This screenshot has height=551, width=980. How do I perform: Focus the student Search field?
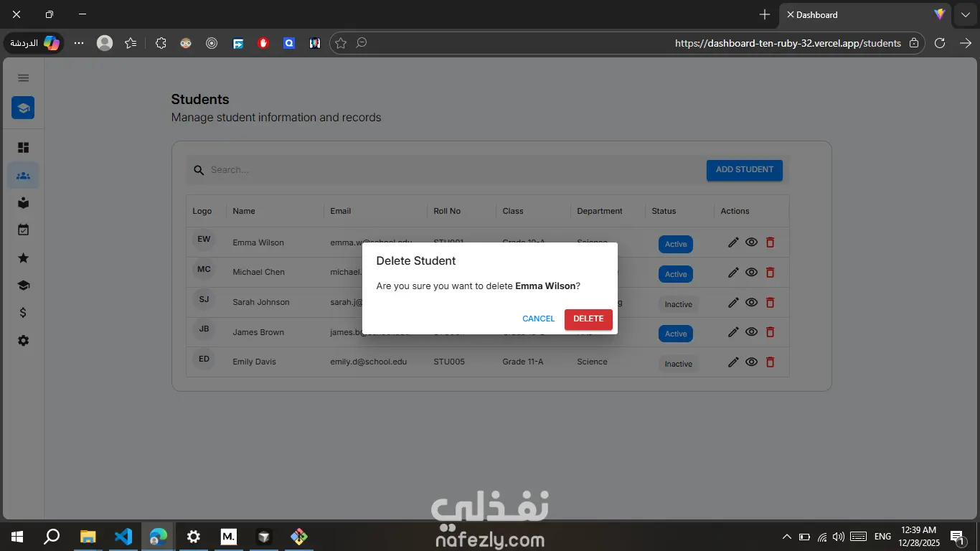pos(445,170)
